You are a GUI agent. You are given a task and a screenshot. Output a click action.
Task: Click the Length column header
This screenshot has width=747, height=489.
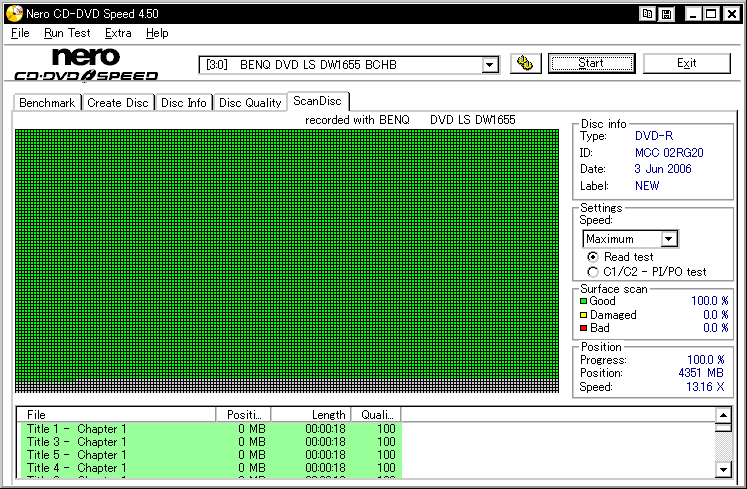[311, 415]
